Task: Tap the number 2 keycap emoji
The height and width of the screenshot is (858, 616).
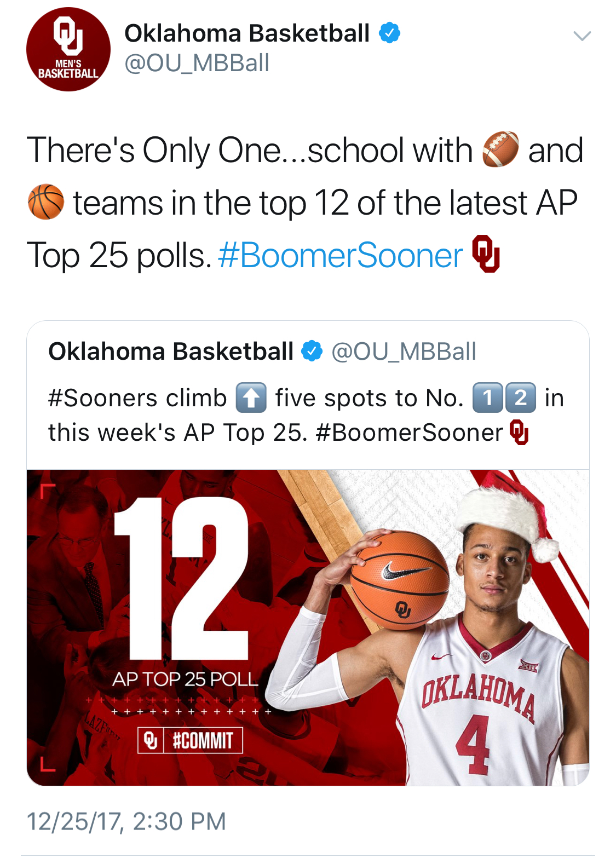Action: [x=520, y=398]
